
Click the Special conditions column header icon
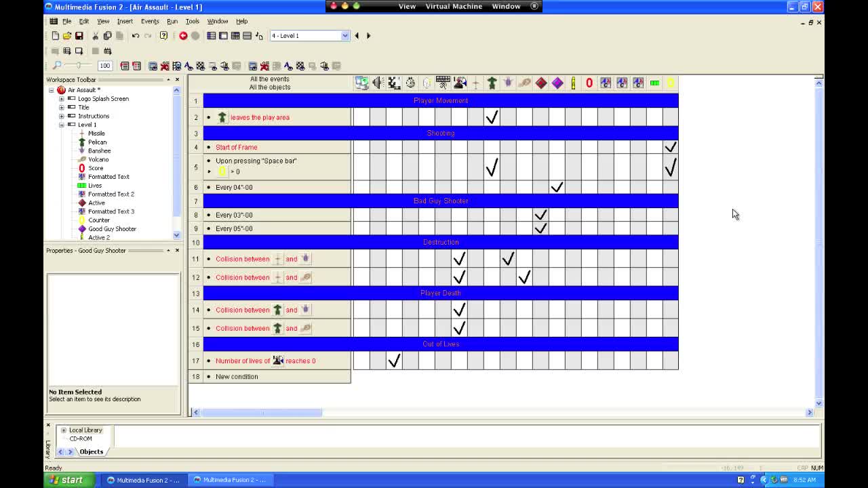click(361, 83)
